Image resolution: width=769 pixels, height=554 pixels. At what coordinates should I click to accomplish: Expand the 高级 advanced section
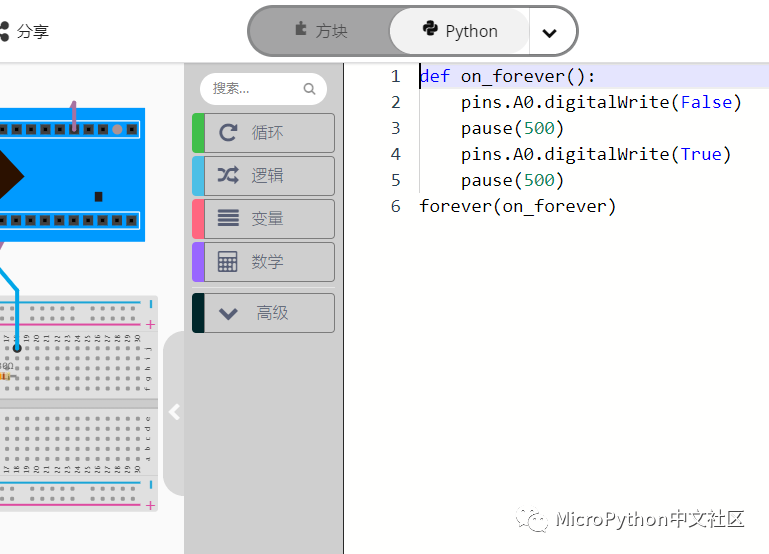pos(263,313)
